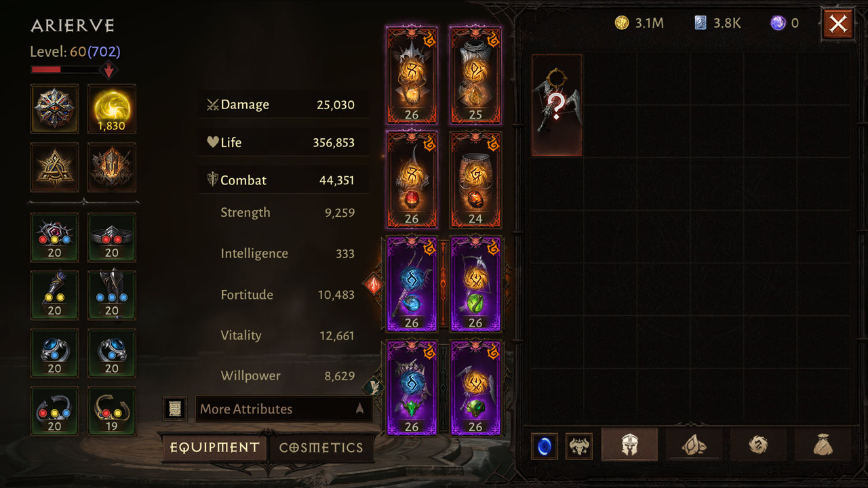Switch to the Cosmetics tab
The width and height of the screenshot is (868, 488).
pyautogui.click(x=321, y=447)
